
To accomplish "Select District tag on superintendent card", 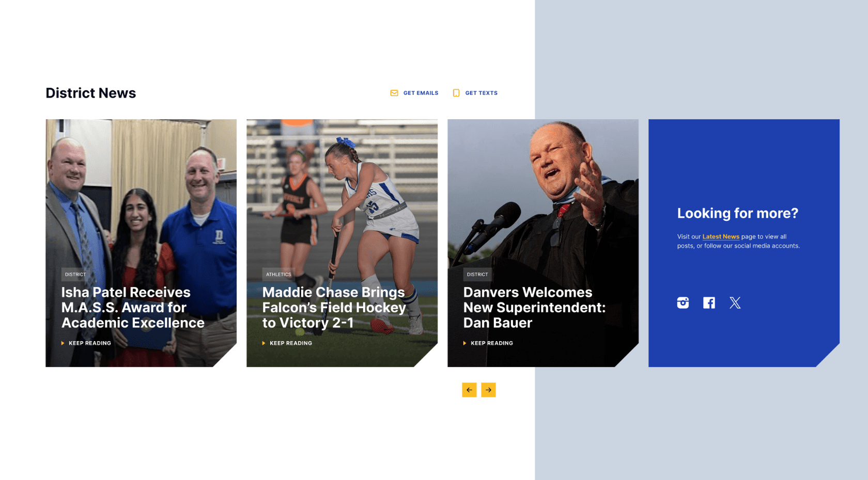I will coord(477,275).
